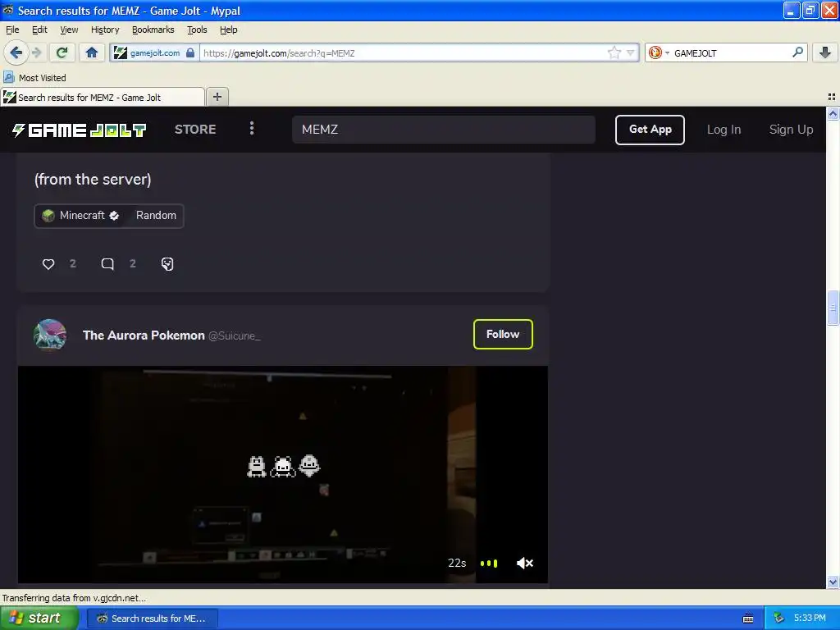Click the page scroll up arrow
Viewport: 840px width, 630px height.
click(x=833, y=113)
